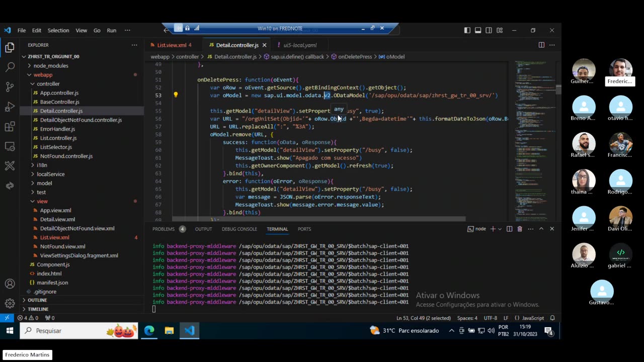The width and height of the screenshot is (644, 362).
Task: Open manifest.json in the explorer
Action: pyautogui.click(x=82, y=283)
